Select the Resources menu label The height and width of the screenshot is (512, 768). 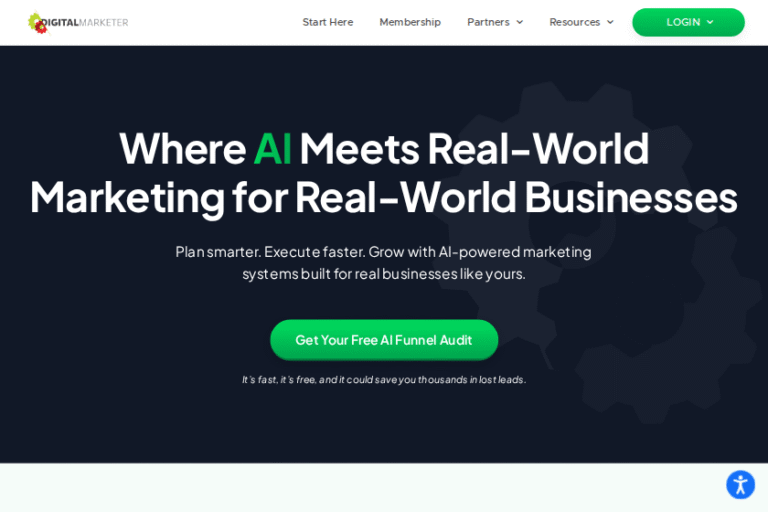(575, 22)
